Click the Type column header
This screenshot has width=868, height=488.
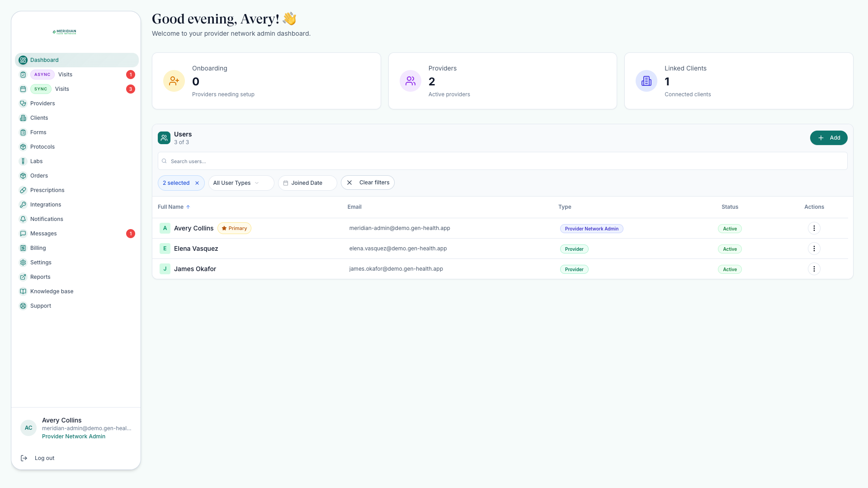[x=565, y=207]
